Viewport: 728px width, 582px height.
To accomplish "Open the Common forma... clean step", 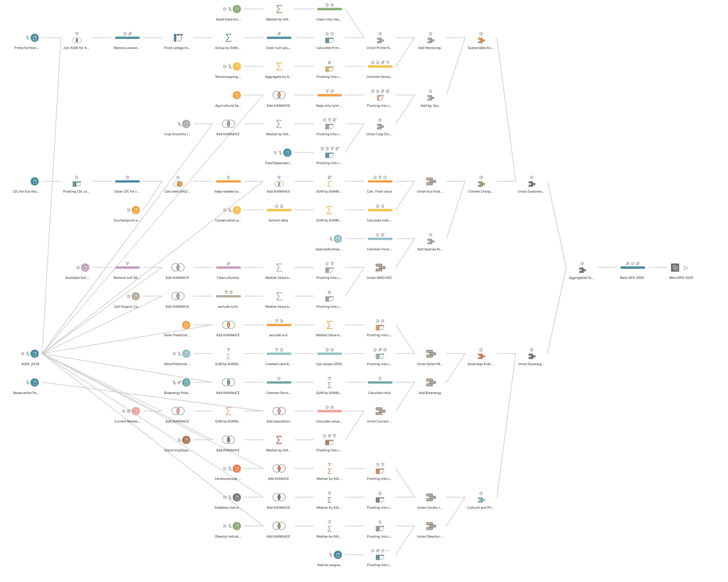I will [380, 67].
